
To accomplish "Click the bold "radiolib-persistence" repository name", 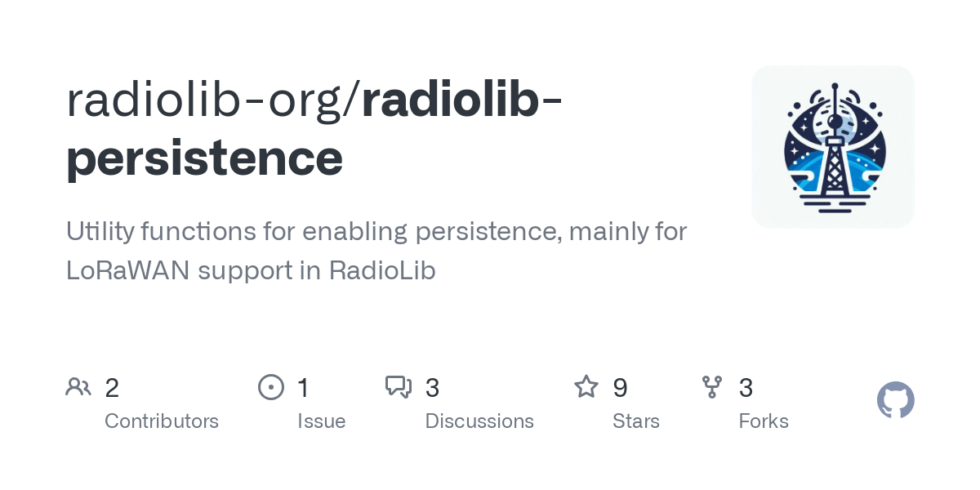I will 204,157.
